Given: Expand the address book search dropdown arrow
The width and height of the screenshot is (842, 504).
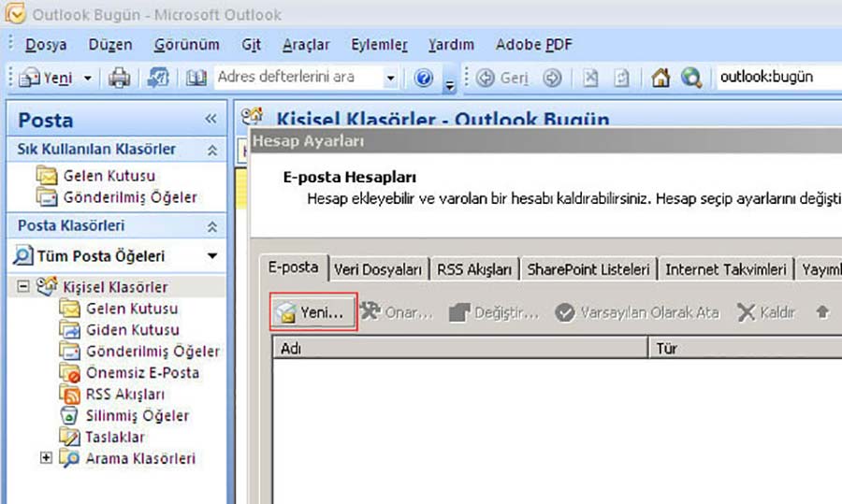Looking at the screenshot, I should coord(390,79).
